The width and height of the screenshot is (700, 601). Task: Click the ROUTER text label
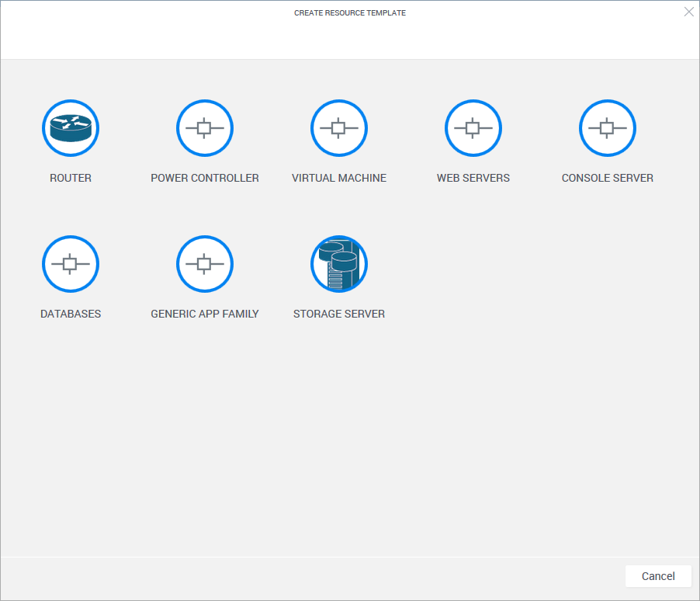point(71,178)
